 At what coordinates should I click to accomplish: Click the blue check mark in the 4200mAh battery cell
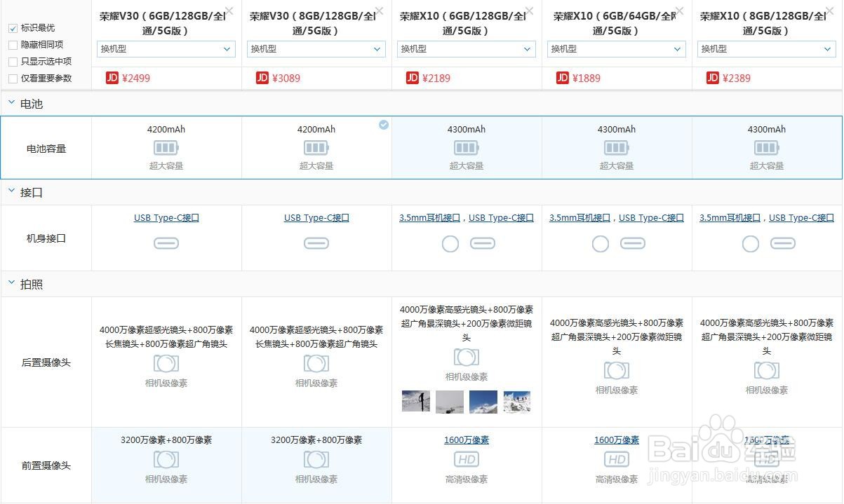[384, 125]
